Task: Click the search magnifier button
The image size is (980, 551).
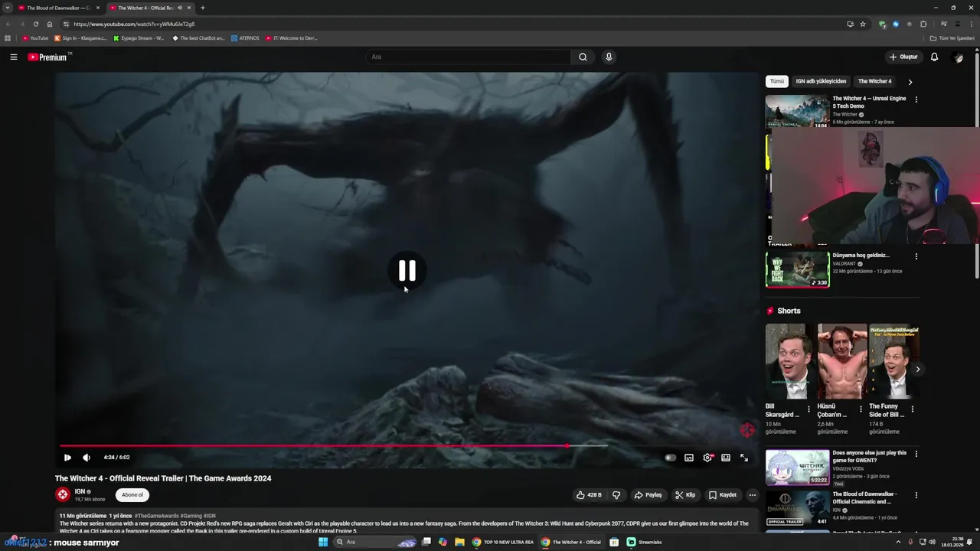Action: pos(583,57)
